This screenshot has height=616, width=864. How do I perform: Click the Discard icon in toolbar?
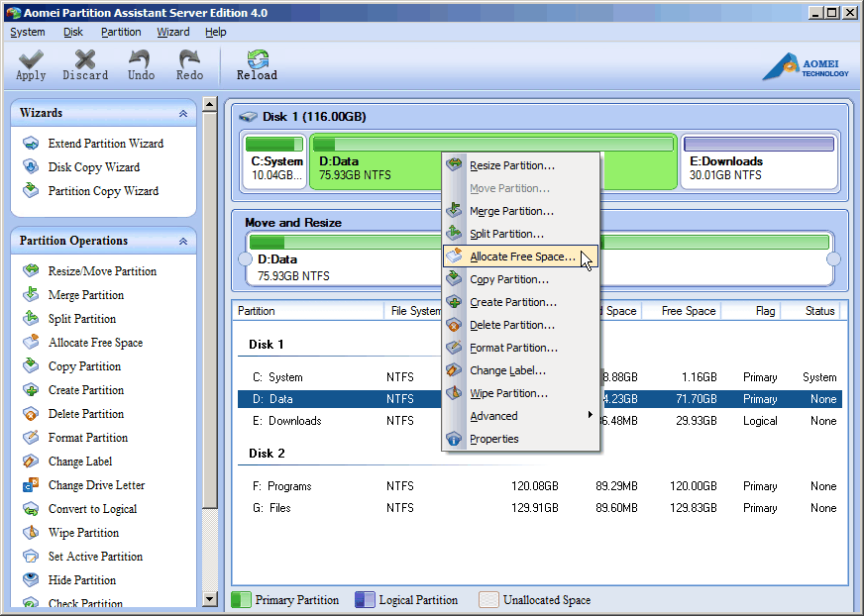point(85,60)
